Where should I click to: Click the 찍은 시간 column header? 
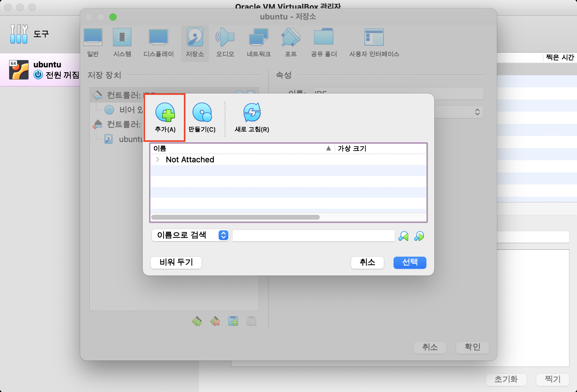(x=560, y=57)
